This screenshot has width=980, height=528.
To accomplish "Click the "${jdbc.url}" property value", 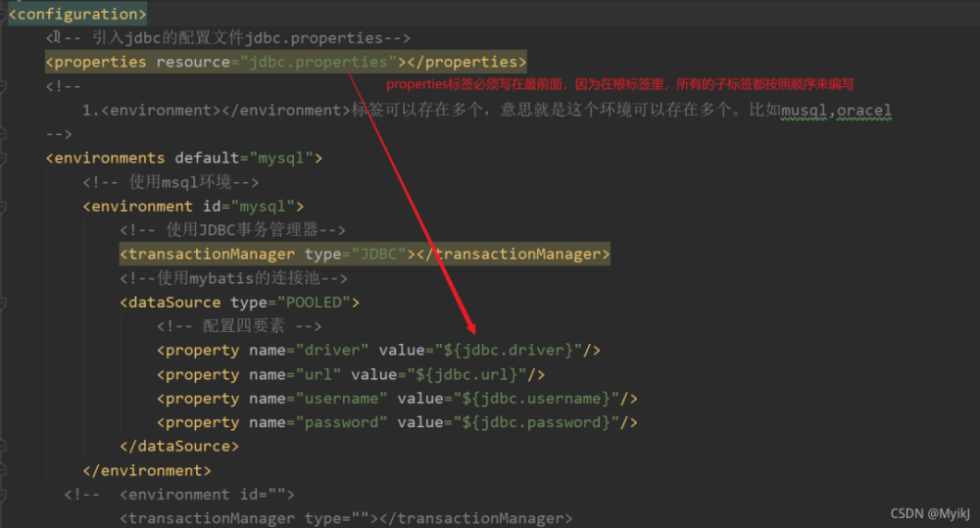I will coord(467,375).
